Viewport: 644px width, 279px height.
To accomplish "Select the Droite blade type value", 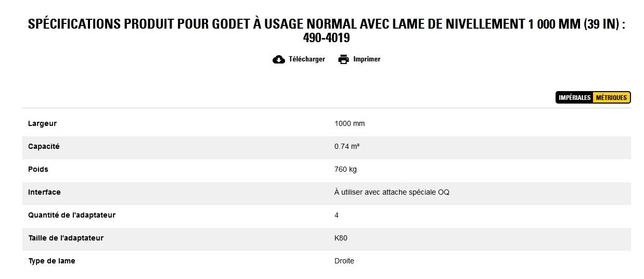I will tap(344, 261).
